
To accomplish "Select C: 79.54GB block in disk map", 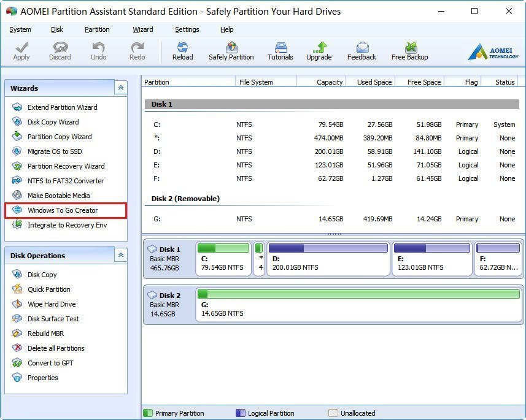I will click(x=223, y=259).
